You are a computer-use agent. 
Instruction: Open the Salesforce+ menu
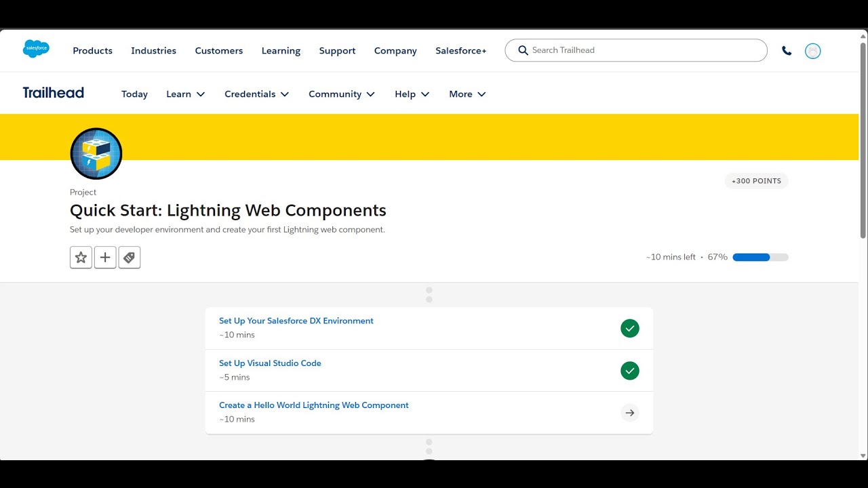click(461, 51)
